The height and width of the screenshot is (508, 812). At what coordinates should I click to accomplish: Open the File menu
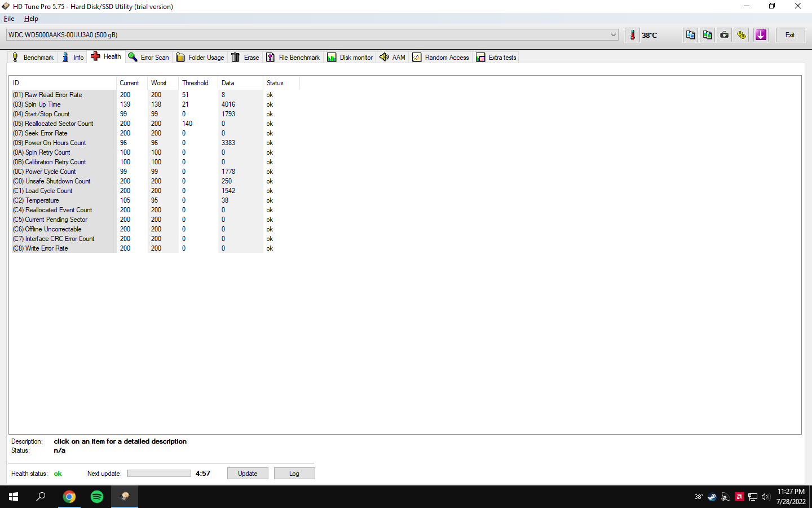coord(9,19)
